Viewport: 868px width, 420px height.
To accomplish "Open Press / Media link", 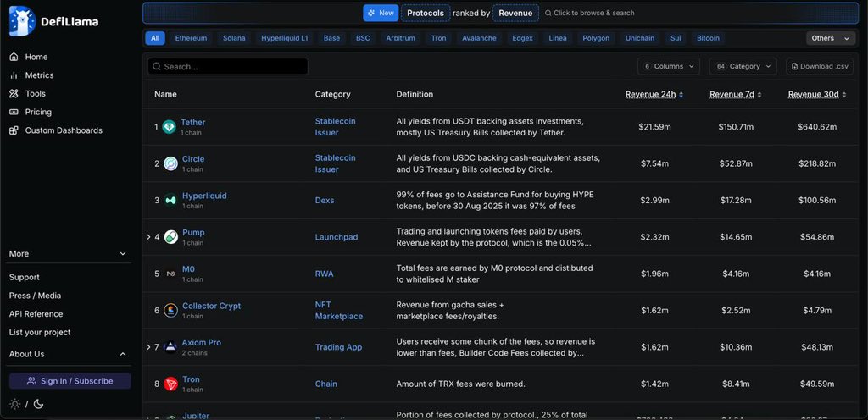I will pyautogui.click(x=35, y=296).
